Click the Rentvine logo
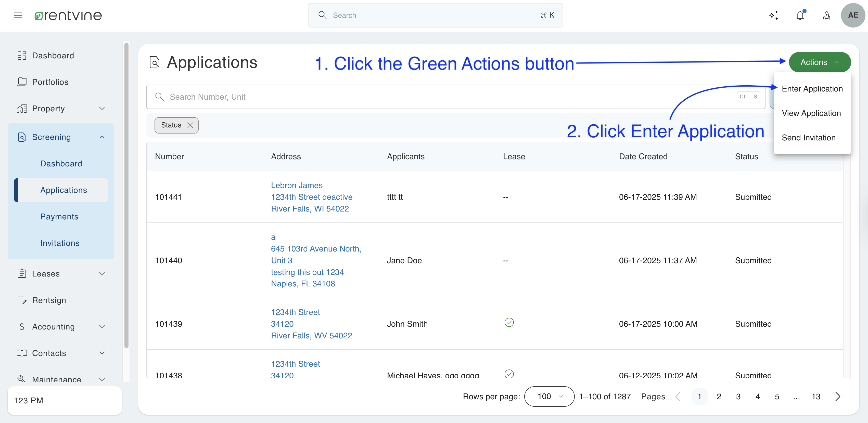Image resolution: width=868 pixels, height=423 pixels. 68,15
